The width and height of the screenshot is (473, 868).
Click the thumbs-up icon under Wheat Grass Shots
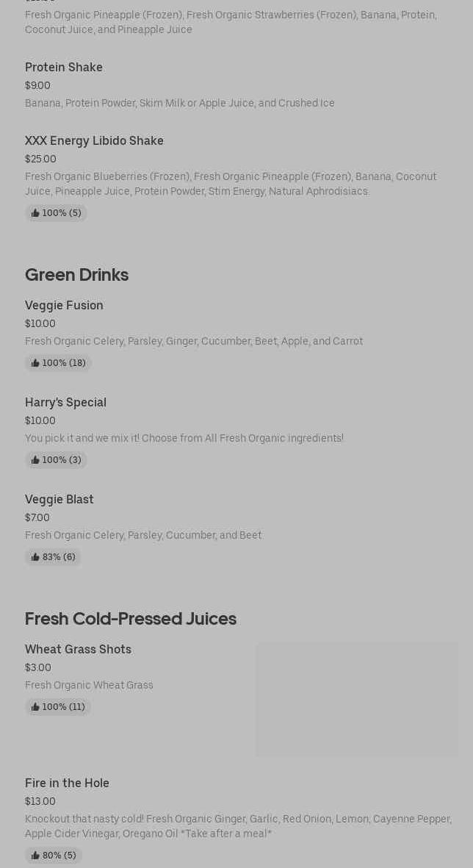pyautogui.click(x=35, y=707)
